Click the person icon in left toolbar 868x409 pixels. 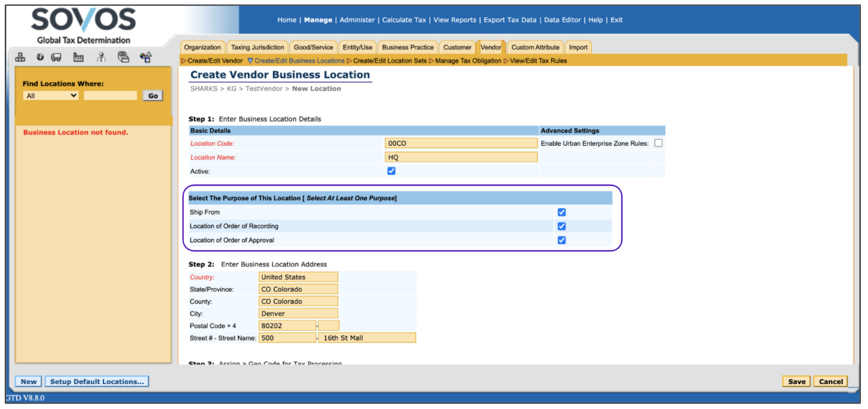click(x=101, y=57)
